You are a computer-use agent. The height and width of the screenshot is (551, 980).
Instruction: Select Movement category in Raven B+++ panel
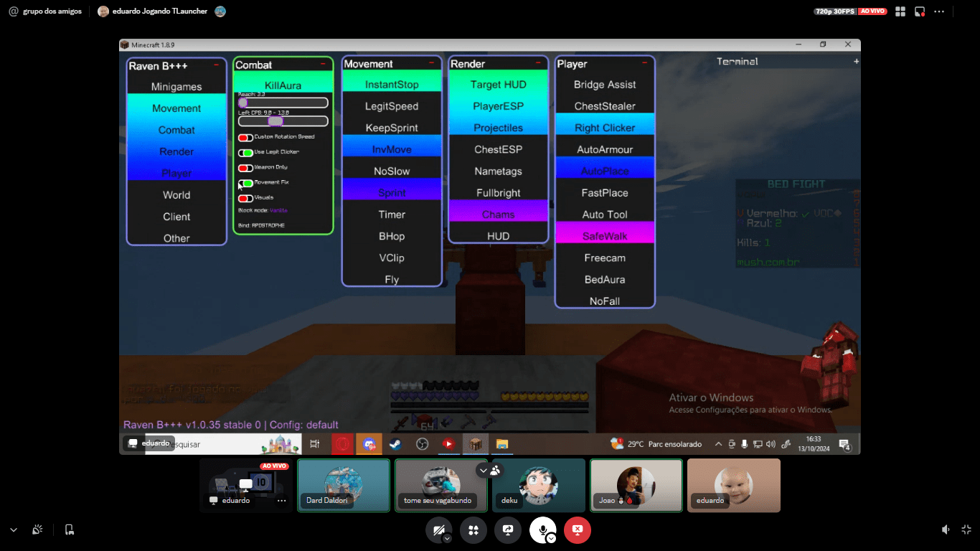pyautogui.click(x=176, y=108)
